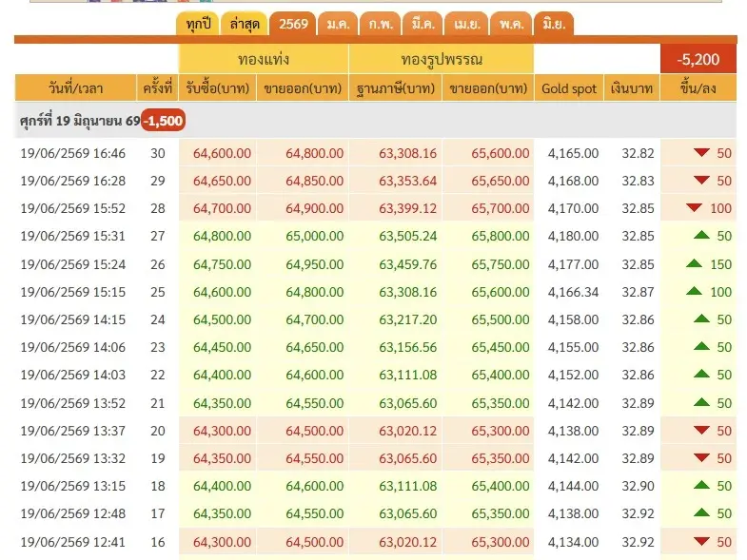The height and width of the screenshot is (560, 747).
Task: Click the Gold spot column header
Action: (569, 88)
